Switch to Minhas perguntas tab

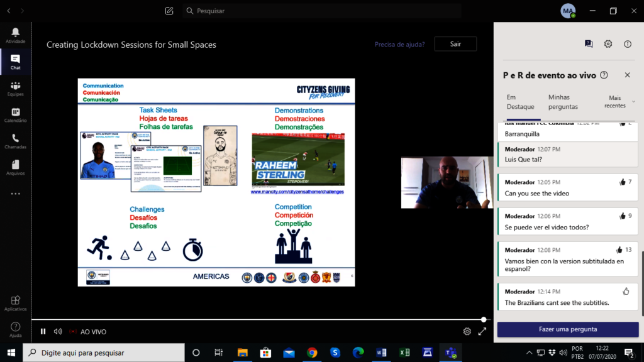coord(563,102)
